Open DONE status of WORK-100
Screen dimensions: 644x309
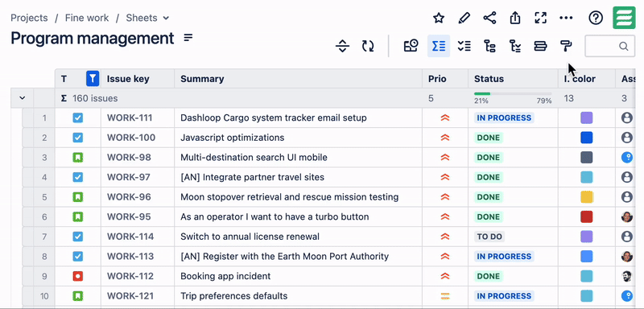point(489,138)
